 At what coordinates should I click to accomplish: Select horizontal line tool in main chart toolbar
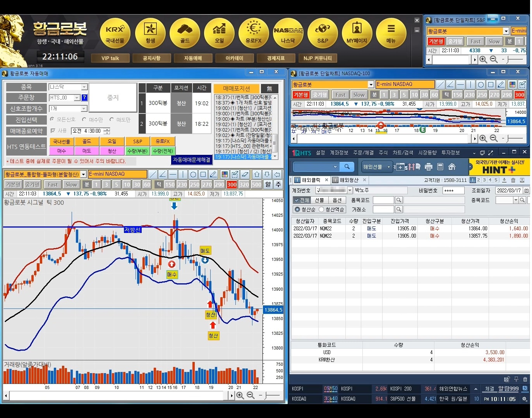pos(173,174)
